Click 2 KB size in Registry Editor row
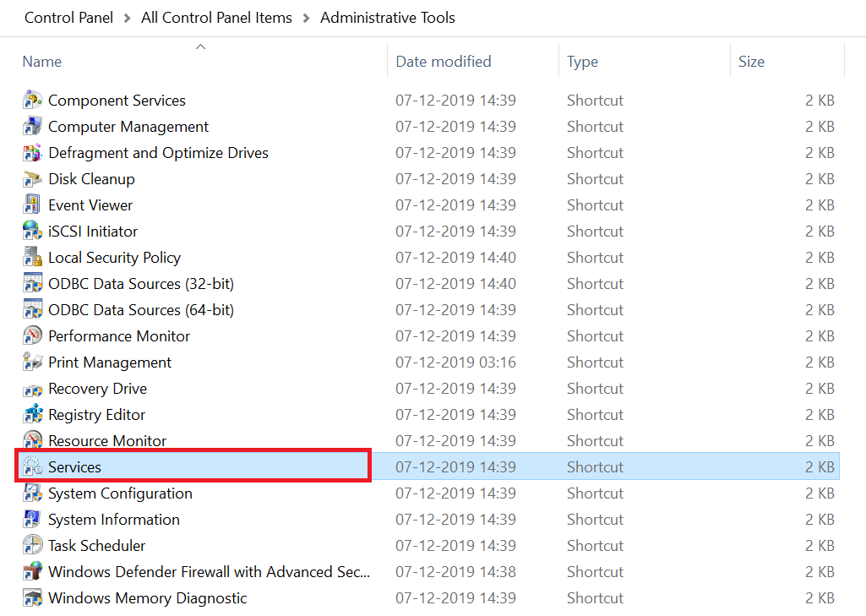 pos(820,415)
